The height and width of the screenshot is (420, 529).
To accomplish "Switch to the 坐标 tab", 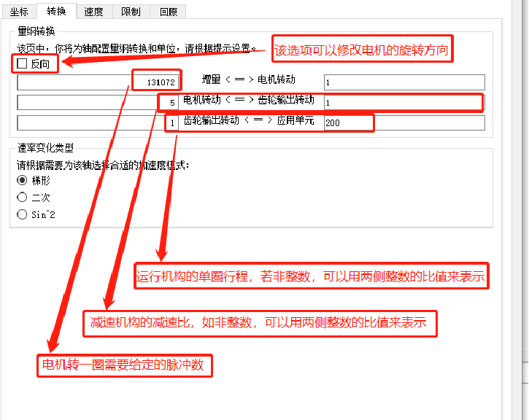I will pos(19,11).
